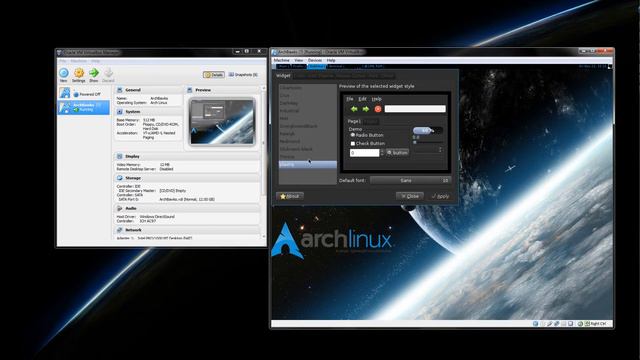This screenshot has height=360, width=640.
Task: Select the running ArchBavko machine entry
Action: [x=84, y=107]
